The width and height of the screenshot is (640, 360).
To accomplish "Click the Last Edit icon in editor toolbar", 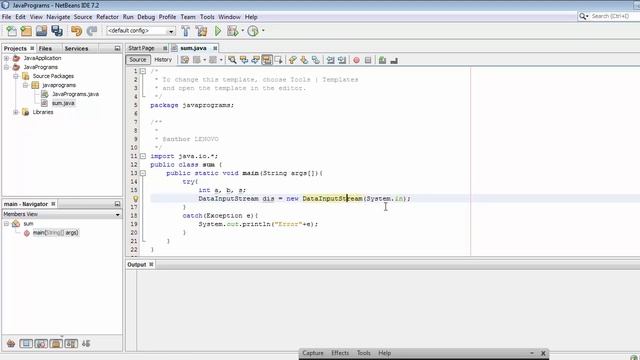I will tap(185, 60).
